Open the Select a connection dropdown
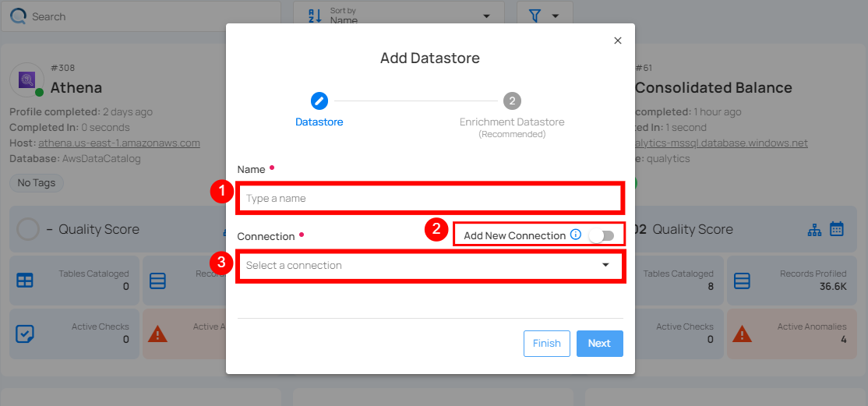The image size is (868, 406). (430, 266)
